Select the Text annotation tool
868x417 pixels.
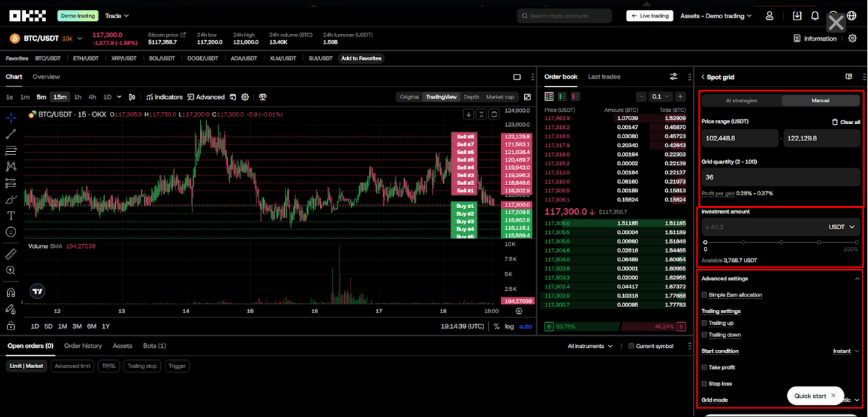(11, 216)
